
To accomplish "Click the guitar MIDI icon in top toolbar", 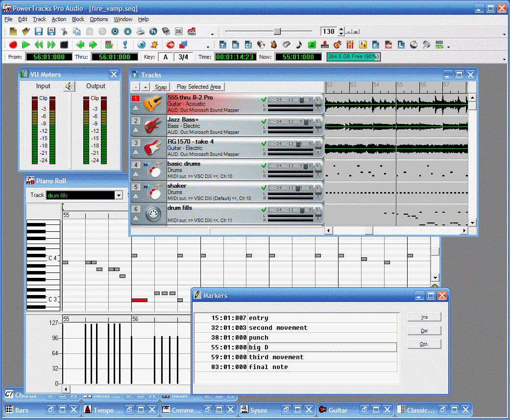I will pos(192,31).
